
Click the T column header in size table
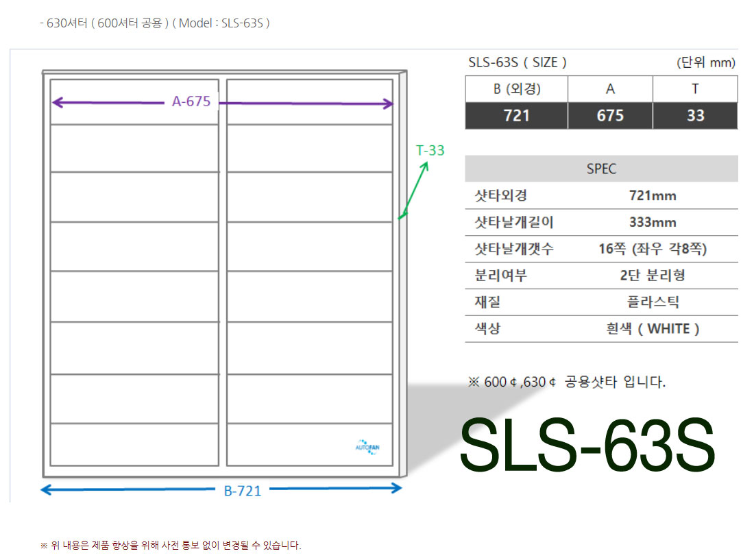695,89
